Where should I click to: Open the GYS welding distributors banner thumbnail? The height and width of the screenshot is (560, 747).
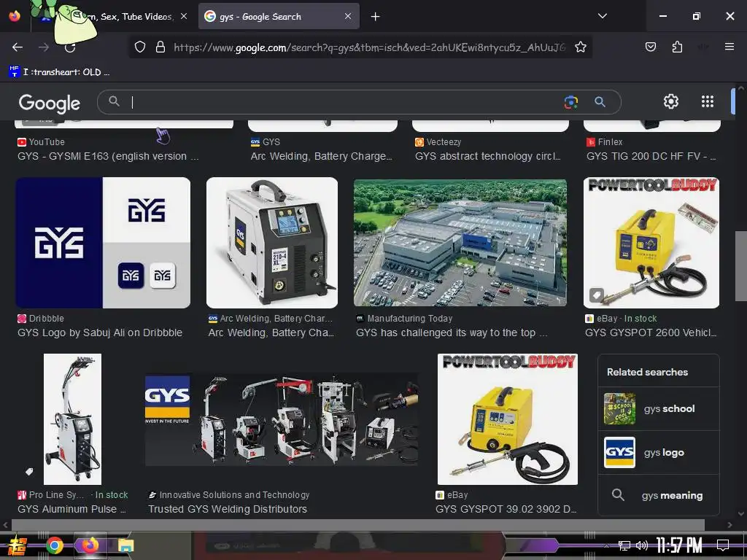(x=282, y=419)
